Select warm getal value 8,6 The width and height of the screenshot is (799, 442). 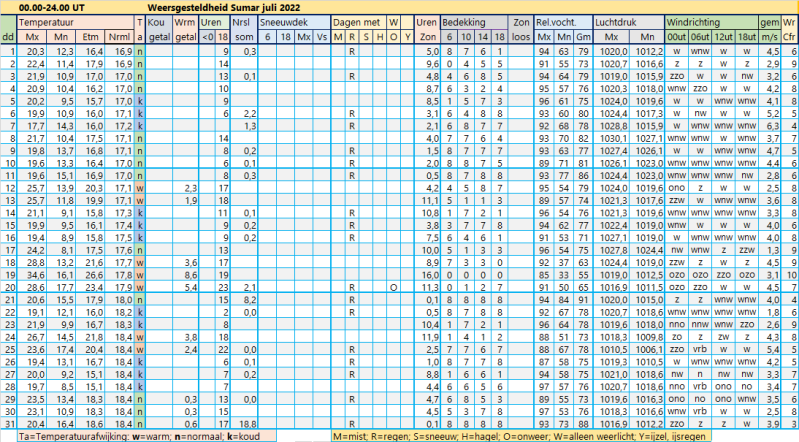click(191, 275)
